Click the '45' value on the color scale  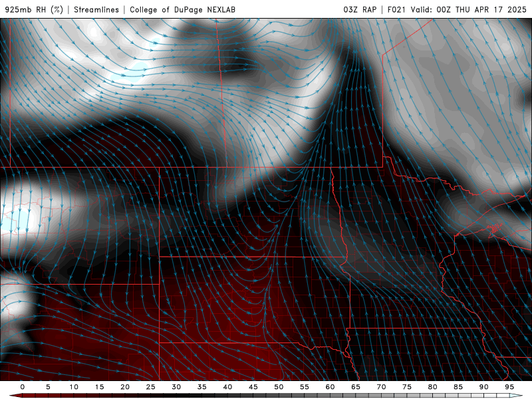253,387
